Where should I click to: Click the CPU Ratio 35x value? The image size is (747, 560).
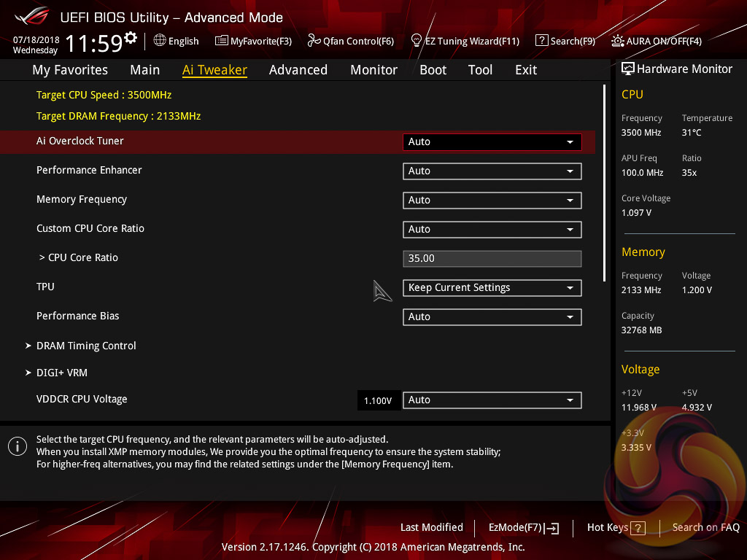tap(689, 173)
